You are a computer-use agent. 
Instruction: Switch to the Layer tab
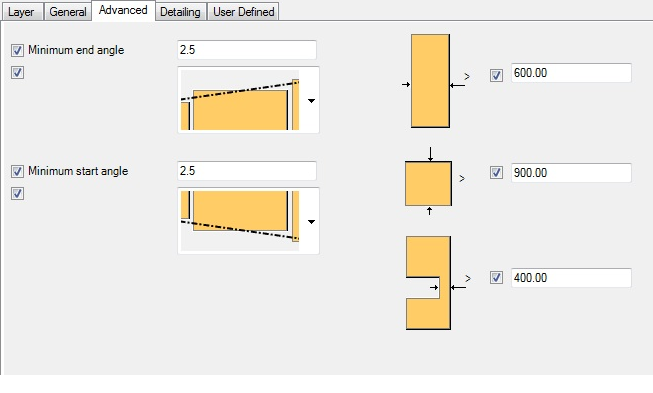(22, 12)
